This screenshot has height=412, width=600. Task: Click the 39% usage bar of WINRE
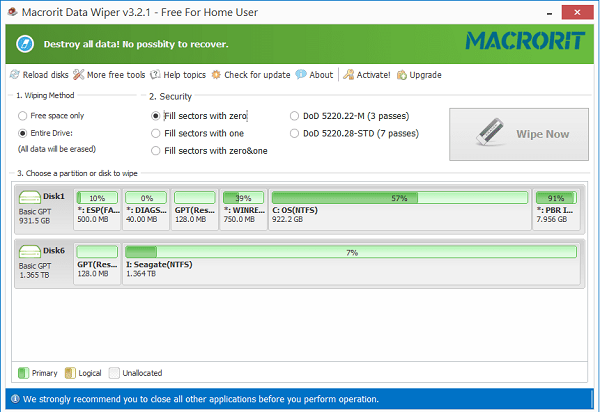click(243, 198)
